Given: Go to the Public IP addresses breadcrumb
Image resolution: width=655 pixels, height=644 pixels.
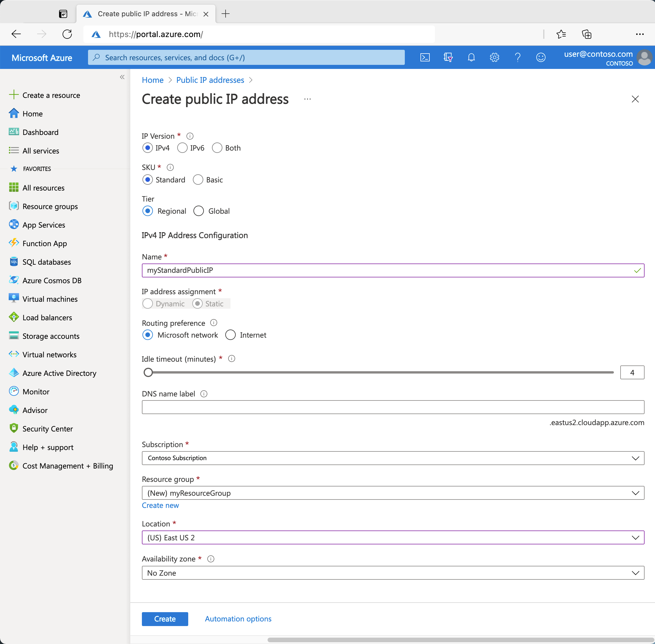Looking at the screenshot, I should click(210, 80).
